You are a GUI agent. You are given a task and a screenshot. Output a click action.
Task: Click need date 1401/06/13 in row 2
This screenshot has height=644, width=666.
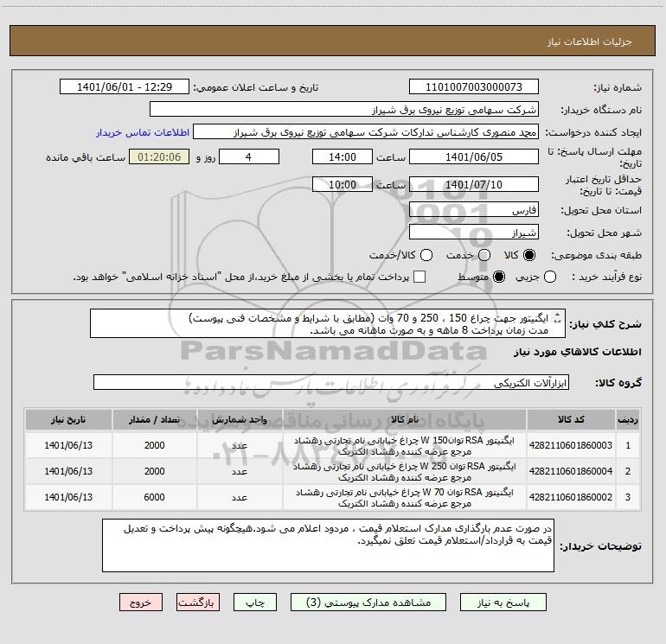pyautogui.click(x=68, y=471)
